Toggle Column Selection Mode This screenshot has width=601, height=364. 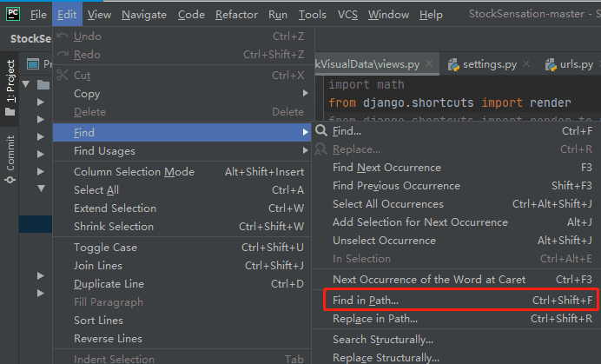click(x=134, y=172)
